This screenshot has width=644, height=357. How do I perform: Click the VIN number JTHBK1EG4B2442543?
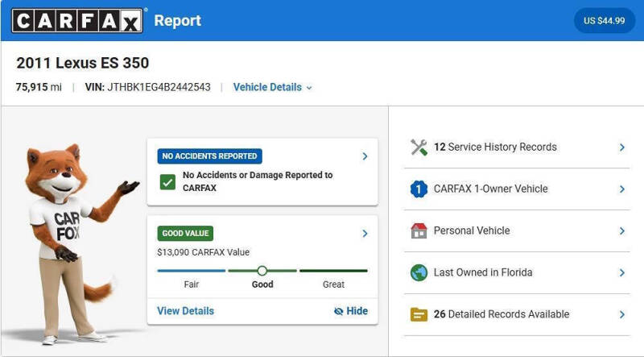pos(159,87)
